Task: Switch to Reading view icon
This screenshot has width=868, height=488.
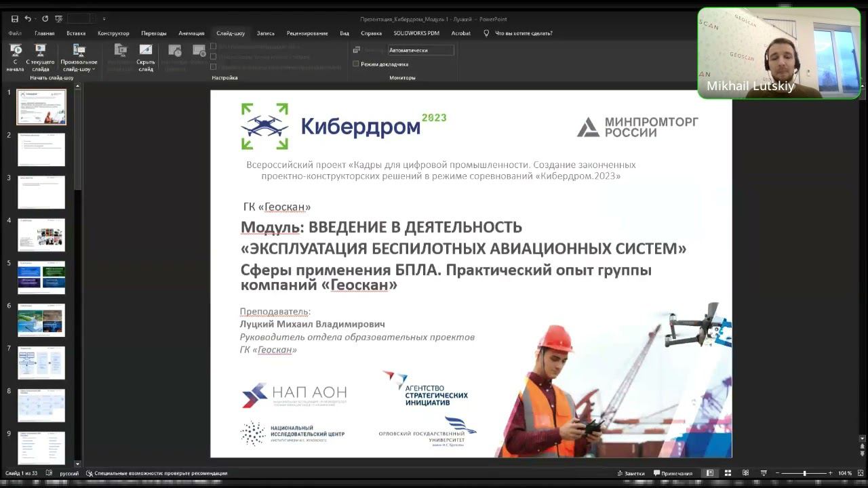Action: [745, 473]
